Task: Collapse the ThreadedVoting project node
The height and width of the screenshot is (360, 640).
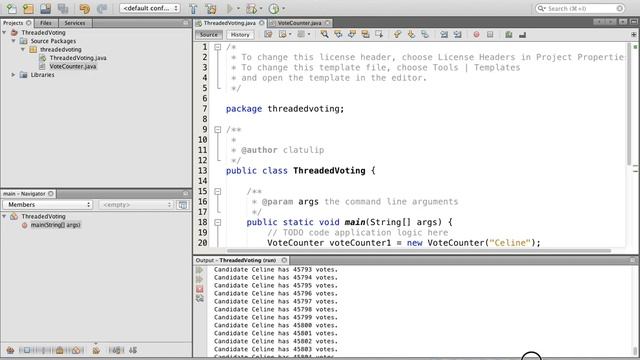Action: click(x=4, y=32)
